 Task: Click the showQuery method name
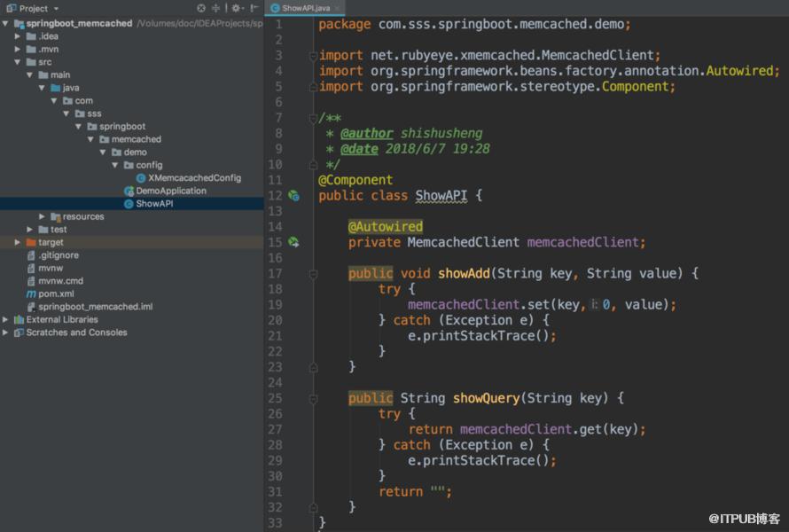pyautogui.click(x=486, y=399)
